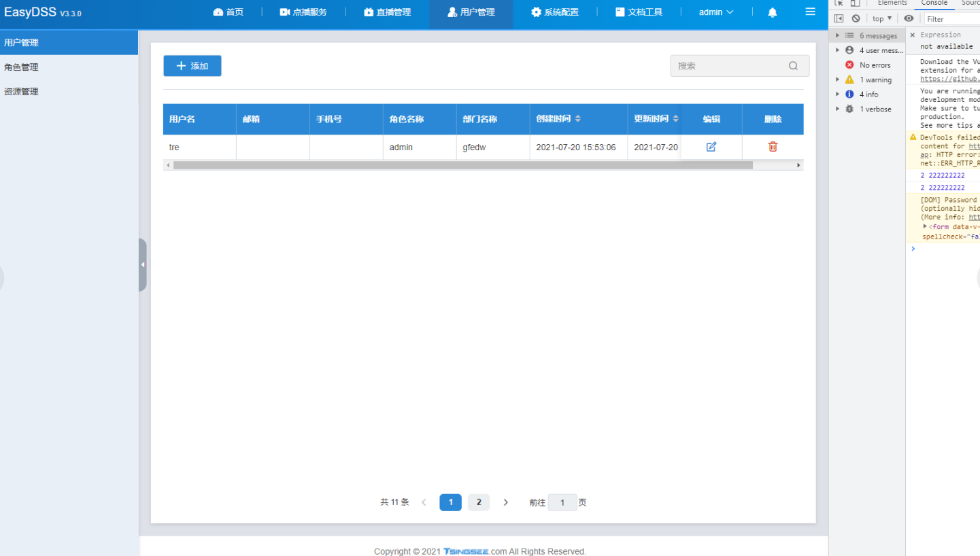Screen dimensions: 980x556
Task: Expand the form element in console output
Action: [925, 226]
